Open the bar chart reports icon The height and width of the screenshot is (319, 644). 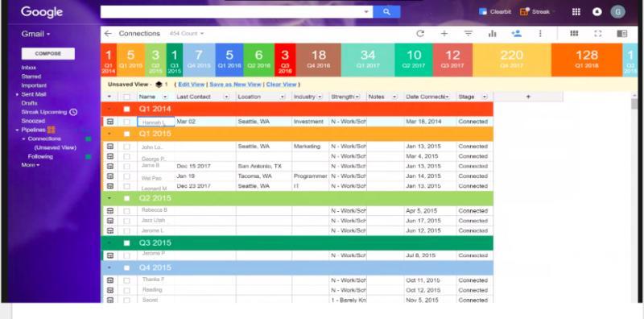[x=492, y=34]
